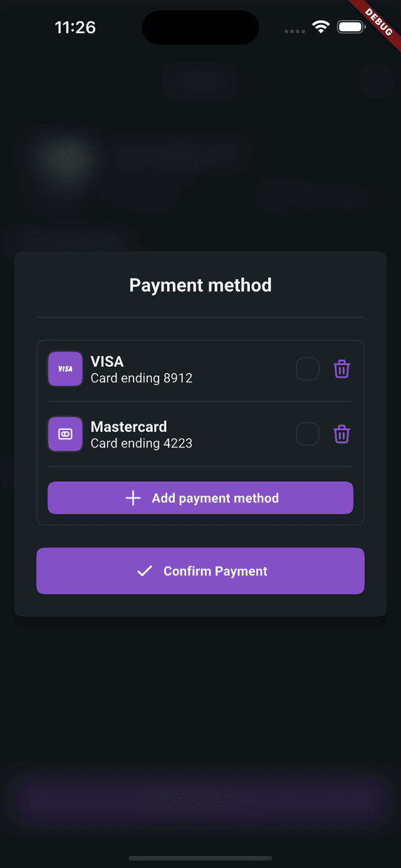
Task: Select the Mastercard checkbox
Action: click(308, 434)
